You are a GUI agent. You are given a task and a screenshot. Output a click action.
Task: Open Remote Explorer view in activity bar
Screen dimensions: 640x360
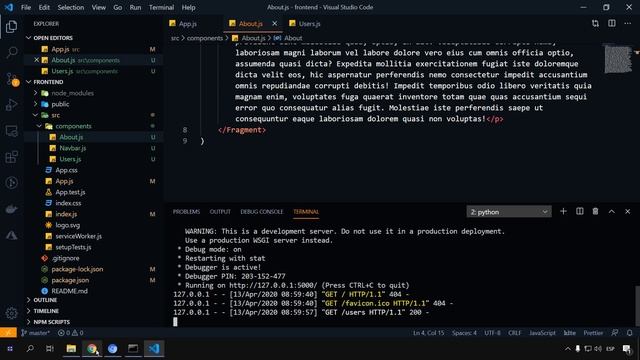click(11, 131)
